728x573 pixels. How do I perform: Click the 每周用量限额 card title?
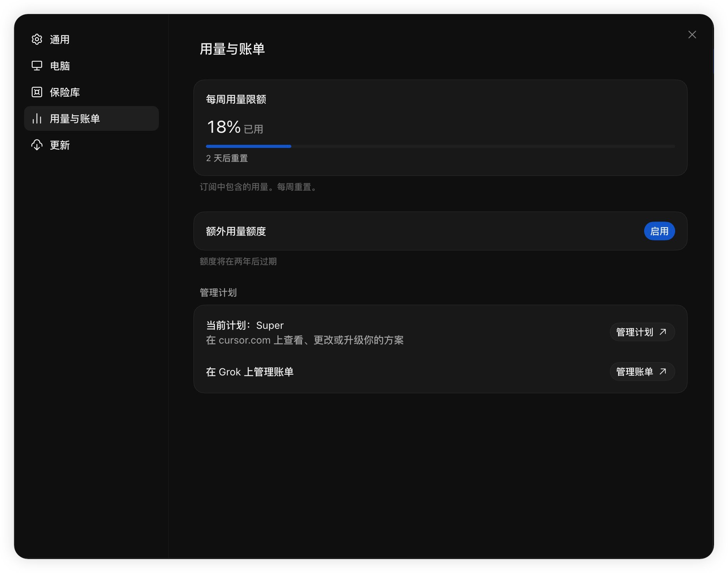tap(236, 99)
